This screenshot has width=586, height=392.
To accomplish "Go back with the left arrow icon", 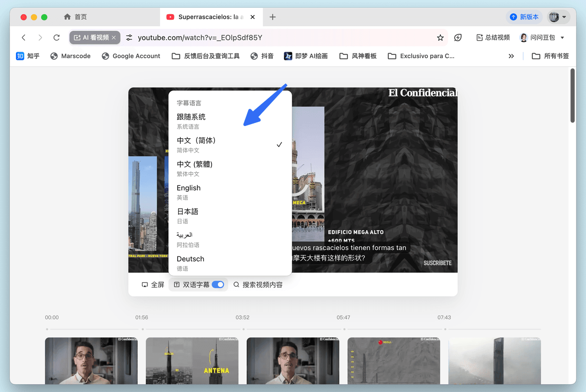I will pos(24,38).
